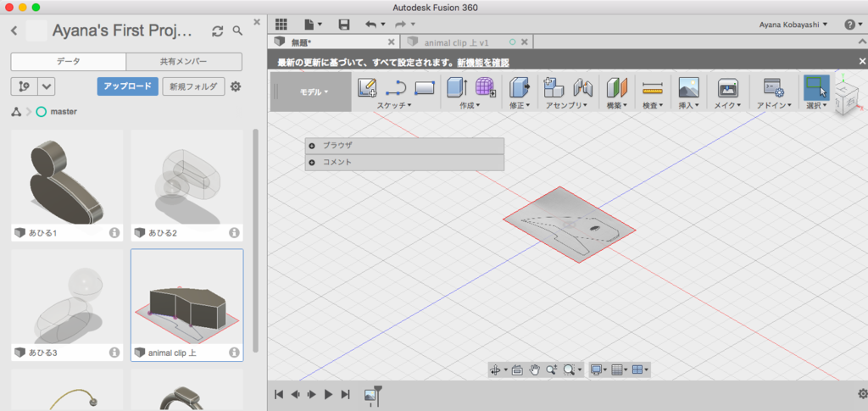Open the 検査 dropdown menu
Viewport: 868px width, 411px height.
(653, 105)
